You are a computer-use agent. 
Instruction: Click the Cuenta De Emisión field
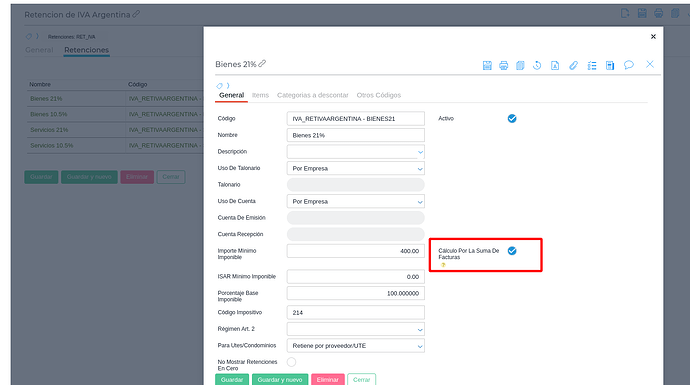356,218
